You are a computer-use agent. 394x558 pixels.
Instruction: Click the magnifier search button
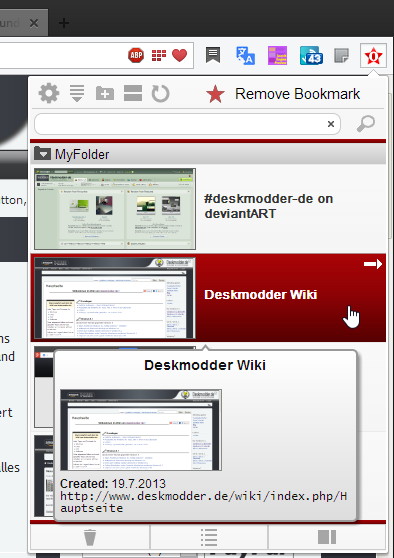click(x=366, y=124)
